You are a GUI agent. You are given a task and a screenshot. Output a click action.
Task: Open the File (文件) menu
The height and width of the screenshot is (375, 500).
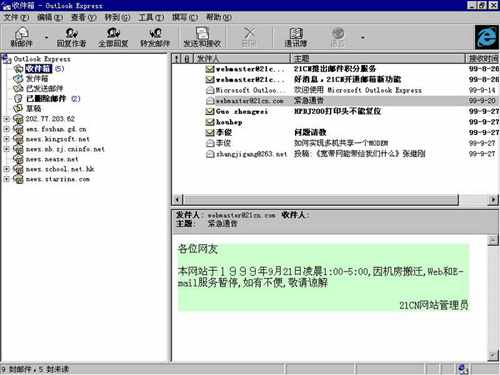click(16, 17)
